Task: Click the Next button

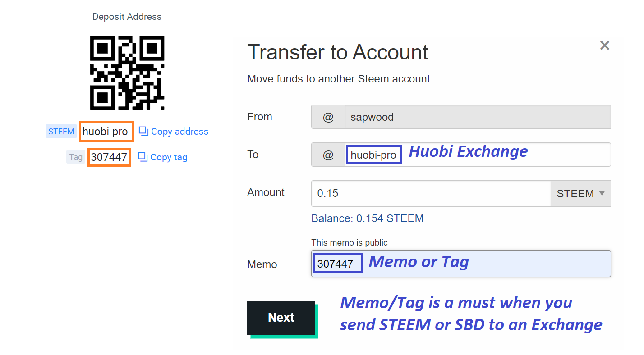Action: [x=281, y=318]
